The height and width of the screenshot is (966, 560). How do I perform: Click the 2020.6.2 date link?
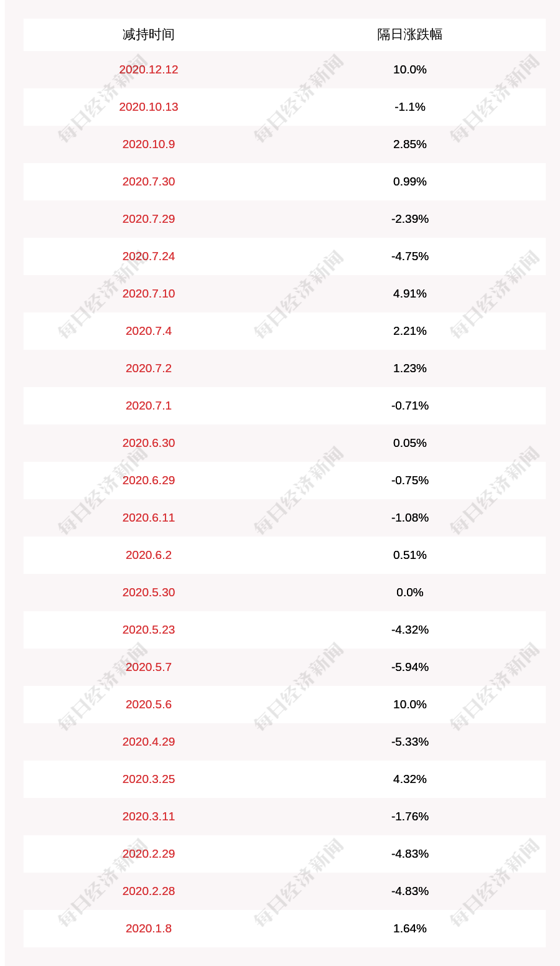point(148,555)
